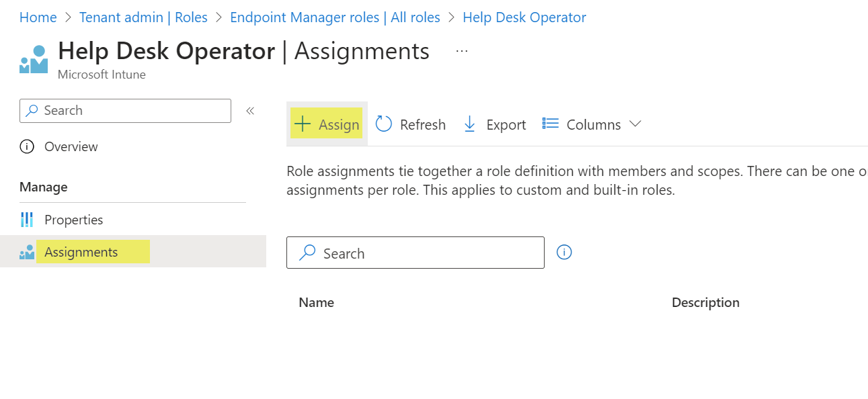Click the magnifier icon in the sidebar search
Image resolution: width=868 pixels, height=399 pixels.
(x=32, y=111)
